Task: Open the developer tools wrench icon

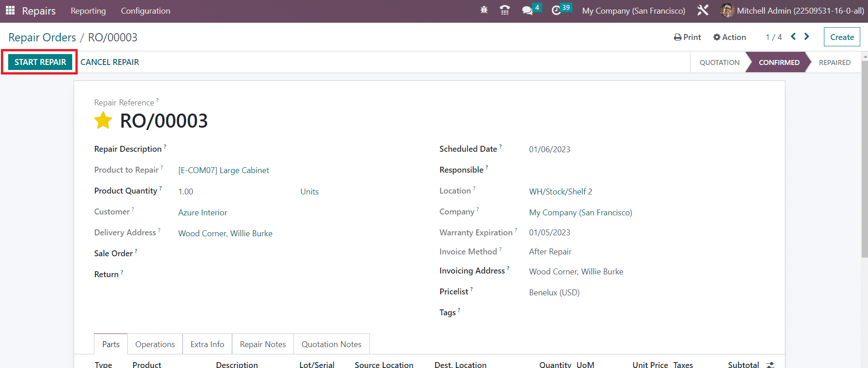Action: [703, 10]
